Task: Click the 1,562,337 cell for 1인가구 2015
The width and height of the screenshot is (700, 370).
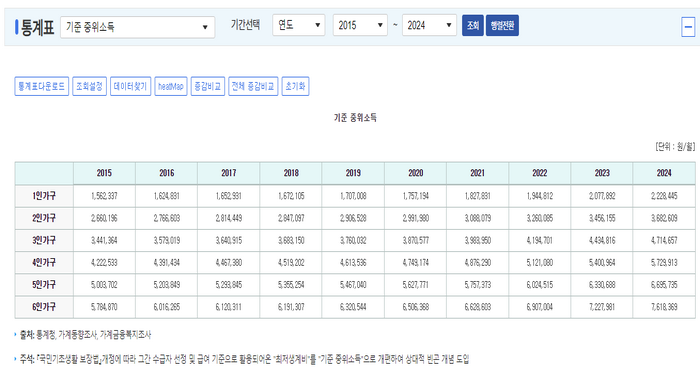Action: 104,196
